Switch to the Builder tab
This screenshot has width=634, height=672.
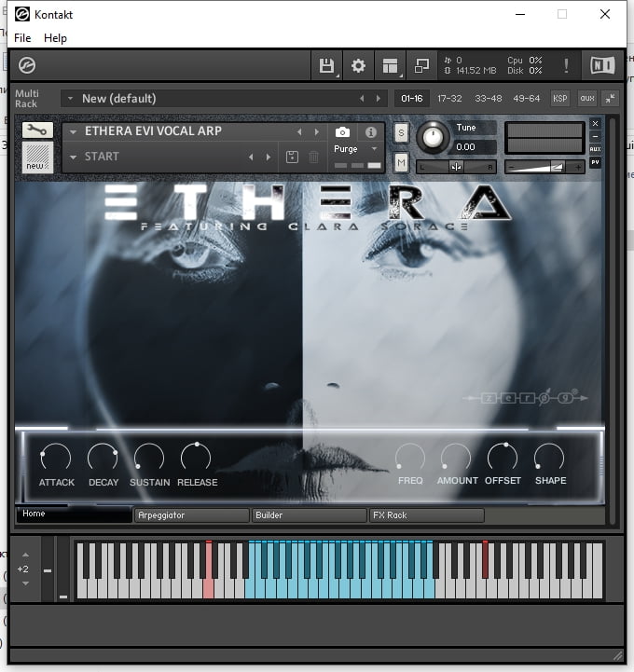point(310,515)
